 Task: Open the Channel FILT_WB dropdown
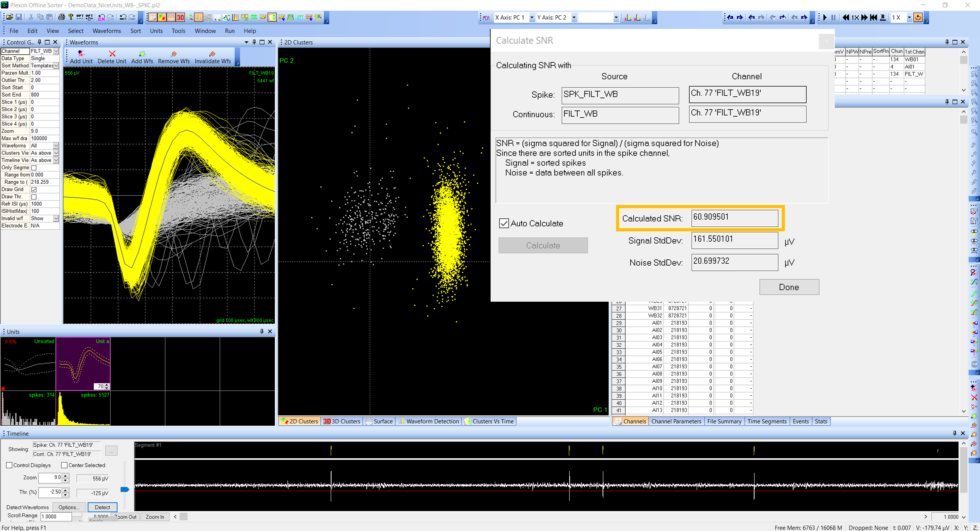point(56,51)
